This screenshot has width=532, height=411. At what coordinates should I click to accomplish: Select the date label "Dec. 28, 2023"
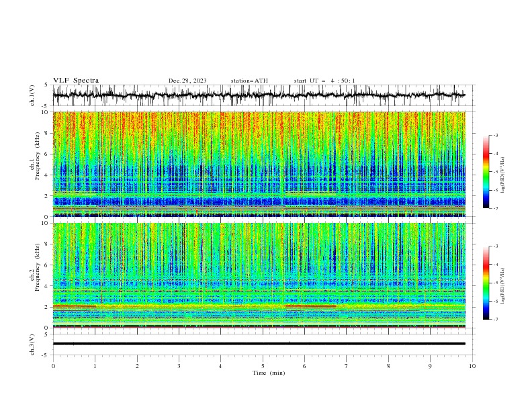click(187, 81)
